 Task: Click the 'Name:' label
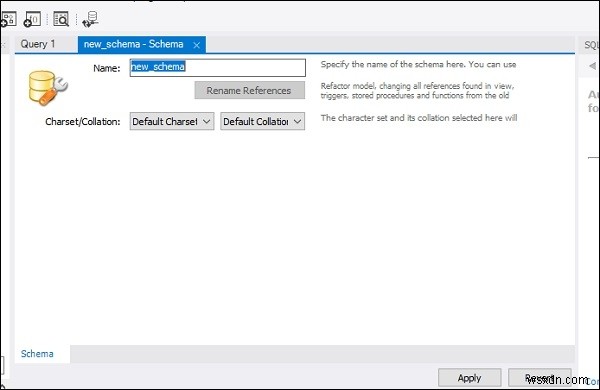click(x=107, y=68)
